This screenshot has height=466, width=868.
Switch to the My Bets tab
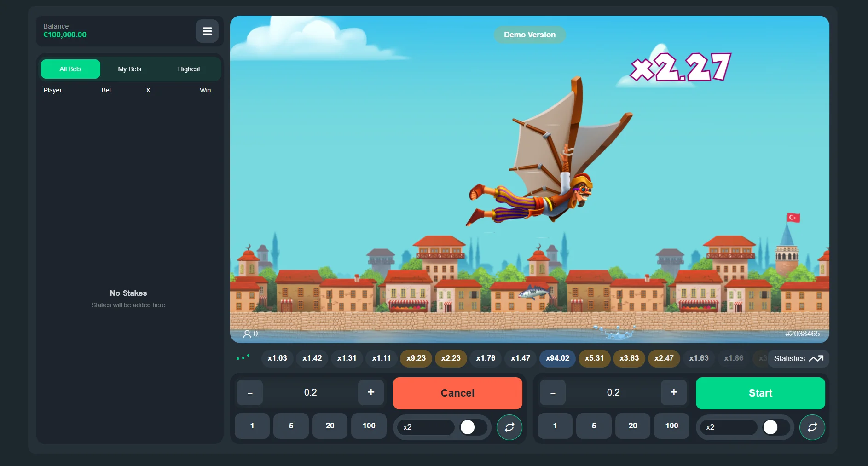tap(130, 69)
